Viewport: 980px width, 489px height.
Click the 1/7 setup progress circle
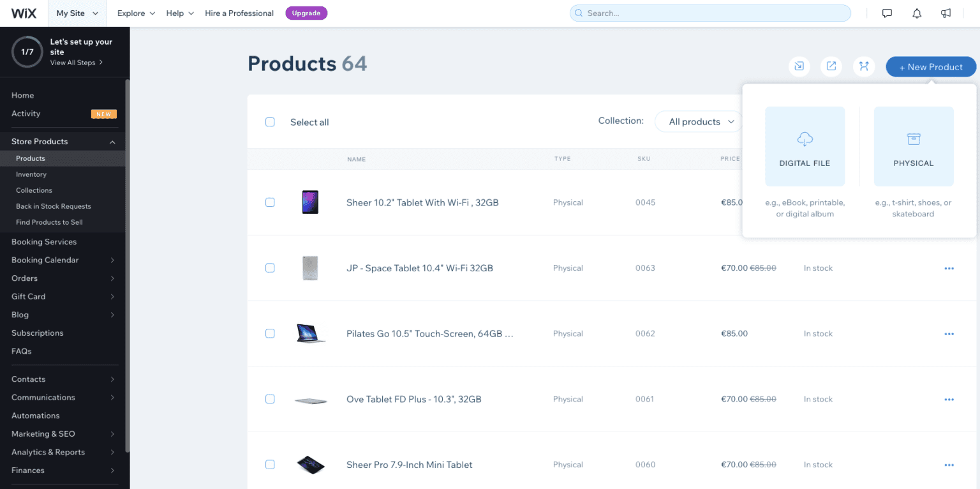[27, 52]
